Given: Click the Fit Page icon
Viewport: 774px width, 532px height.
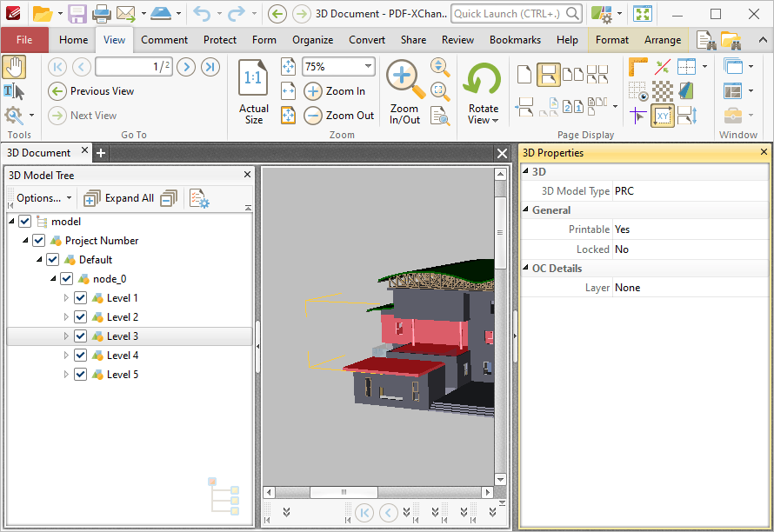Looking at the screenshot, I should click(288, 67).
